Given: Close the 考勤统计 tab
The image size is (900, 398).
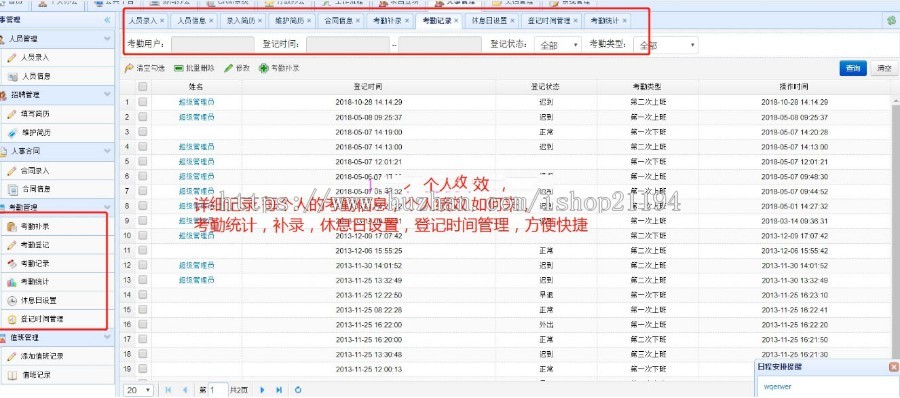Looking at the screenshot, I should click(x=624, y=21).
